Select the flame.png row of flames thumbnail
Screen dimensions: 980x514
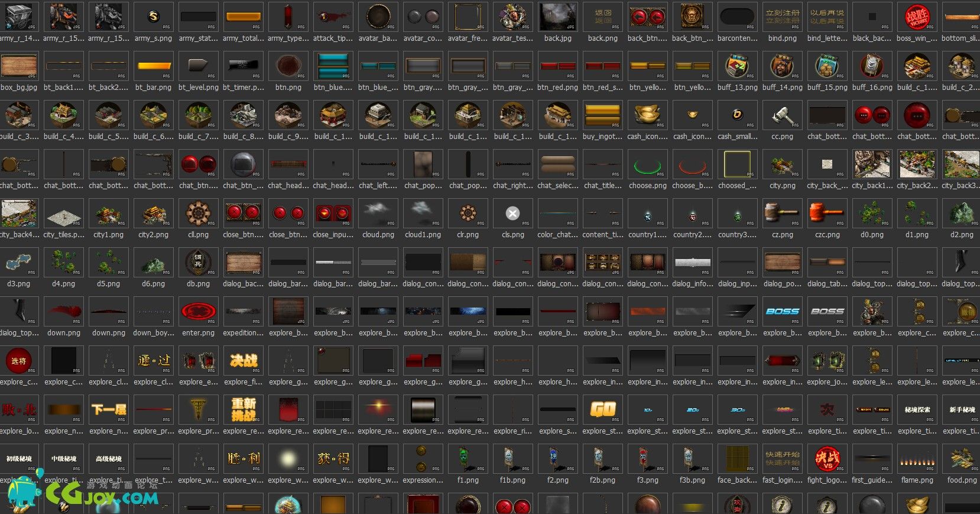click(x=917, y=458)
